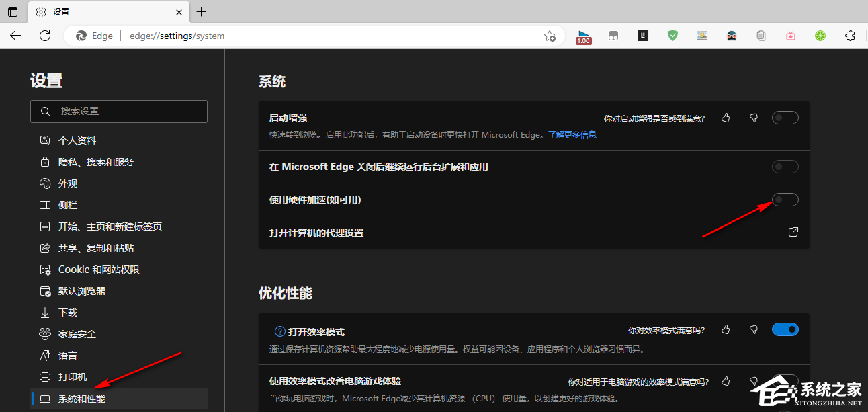Turn off efficiency mode toggle
Image resolution: width=868 pixels, height=412 pixels.
click(x=785, y=330)
